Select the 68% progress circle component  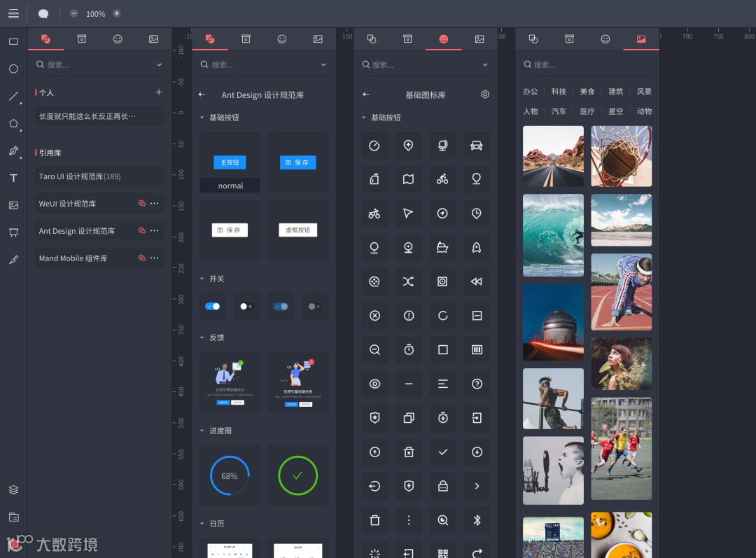pyautogui.click(x=230, y=475)
